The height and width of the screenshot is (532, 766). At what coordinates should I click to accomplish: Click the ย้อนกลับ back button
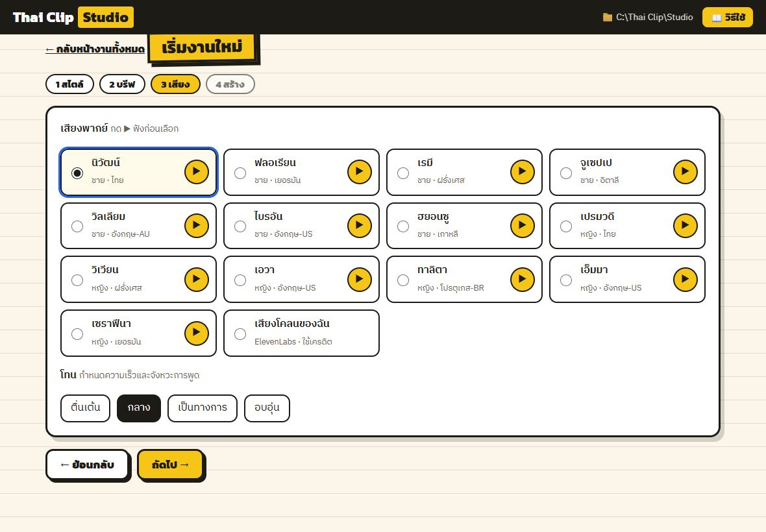[88, 465]
